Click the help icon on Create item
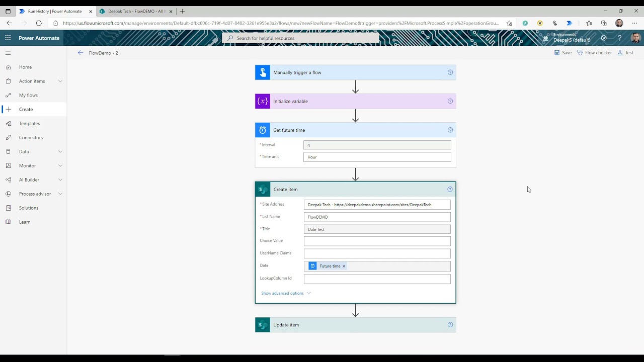The height and width of the screenshot is (362, 644). (x=450, y=190)
